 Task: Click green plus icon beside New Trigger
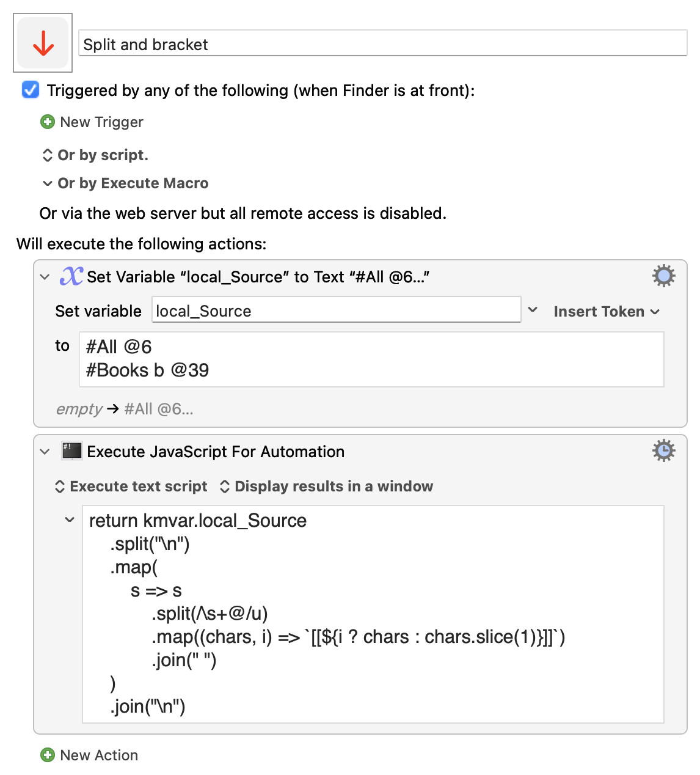(x=48, y=122)
